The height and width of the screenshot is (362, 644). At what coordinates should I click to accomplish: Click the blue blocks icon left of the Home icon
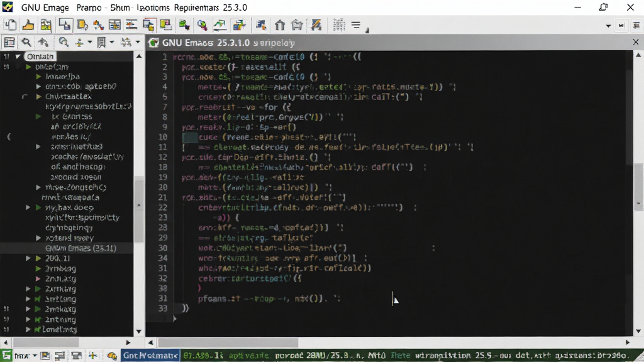pyautogui.click(x=261, y=25)
